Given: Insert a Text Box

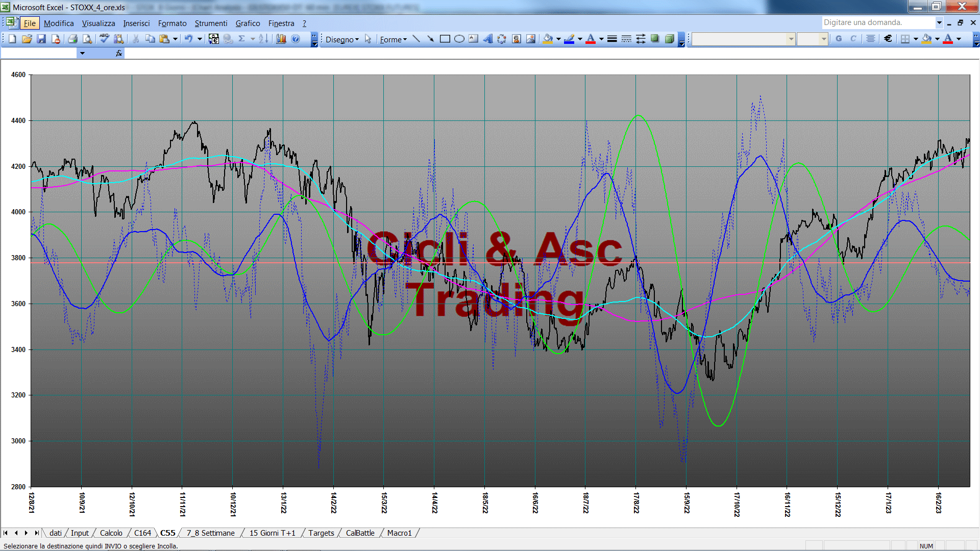Looking at the screenshot, I should (473, 39).
